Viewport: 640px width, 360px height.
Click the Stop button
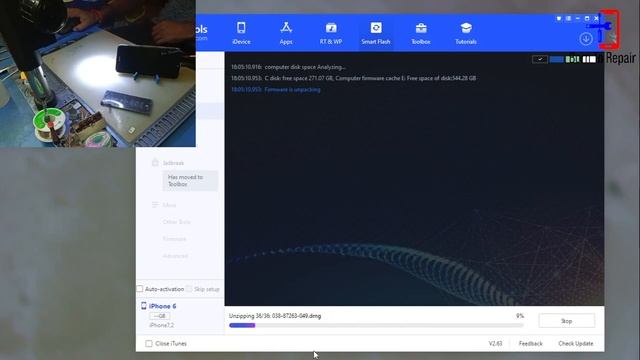pos(567,321)
